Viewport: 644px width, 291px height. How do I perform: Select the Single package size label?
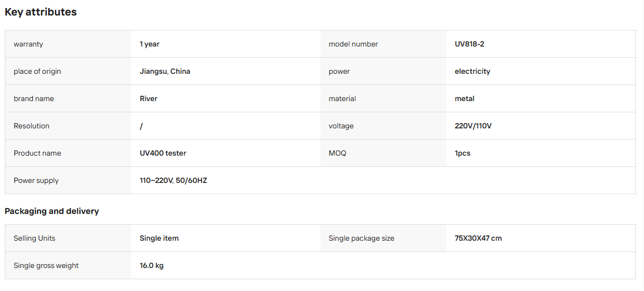click(x=362, y=238)
